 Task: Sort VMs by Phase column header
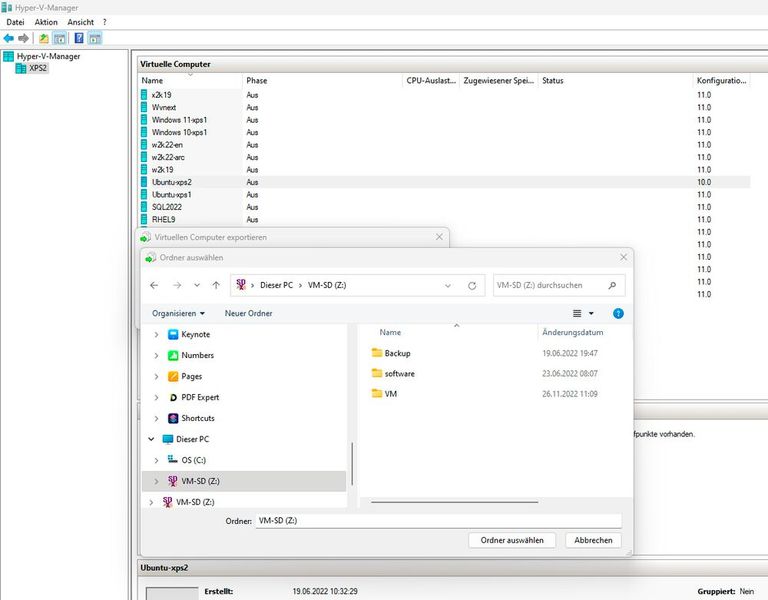click(x=322, y=80)
